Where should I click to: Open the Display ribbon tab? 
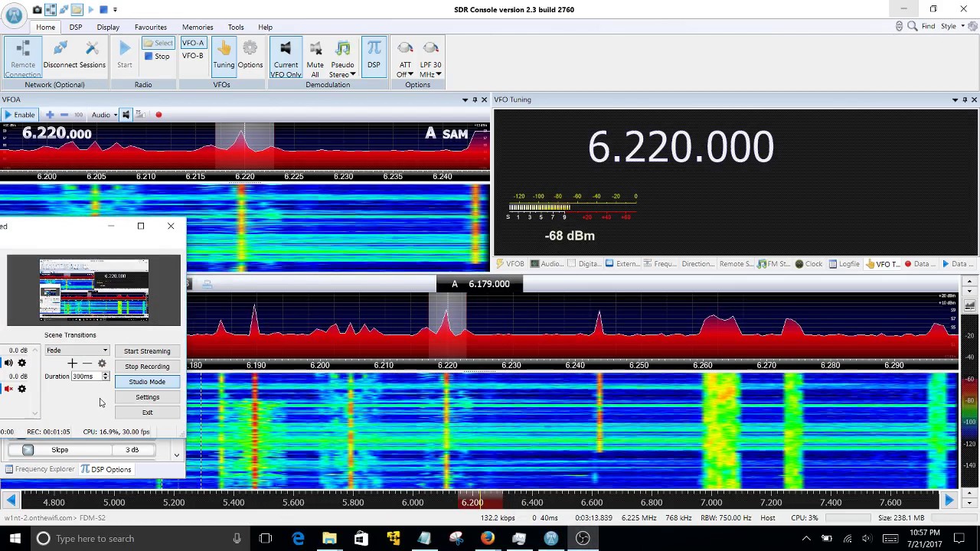pos(108,27)
